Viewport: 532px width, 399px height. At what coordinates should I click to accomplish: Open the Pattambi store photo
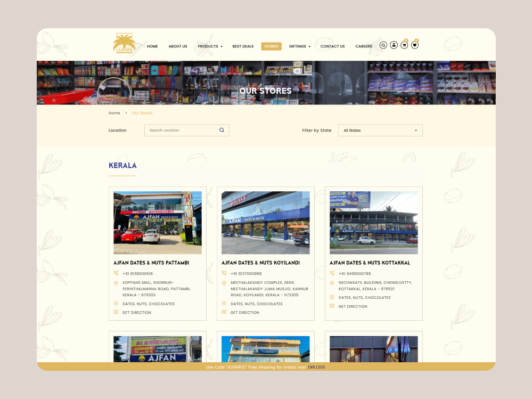pyautogui.click(x=158, y=223)
